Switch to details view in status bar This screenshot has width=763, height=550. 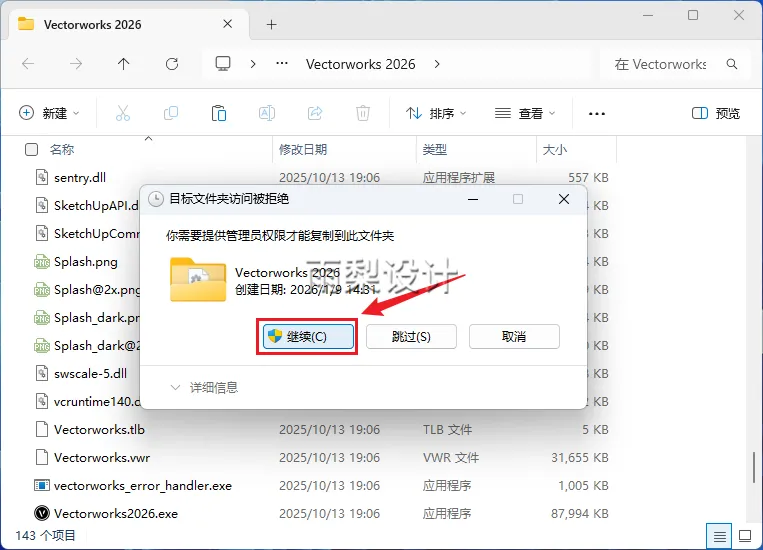pyautogui.click(x=719, y=536)
